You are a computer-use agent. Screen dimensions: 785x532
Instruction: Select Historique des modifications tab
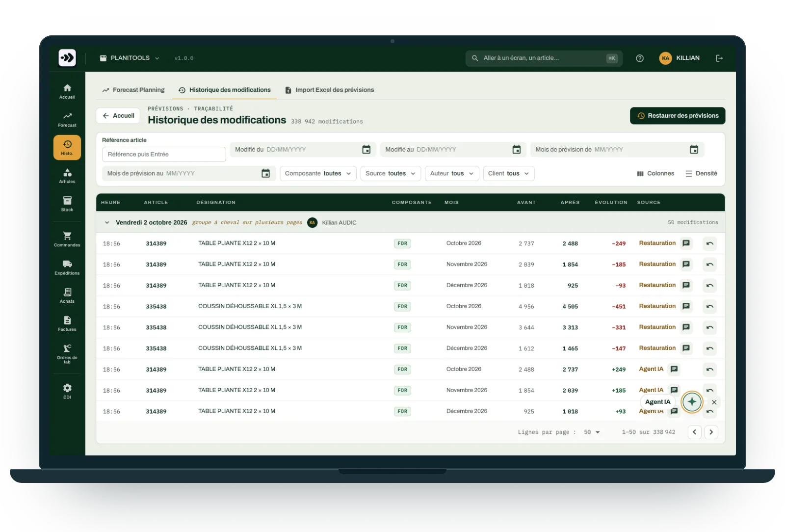[225, 90]
